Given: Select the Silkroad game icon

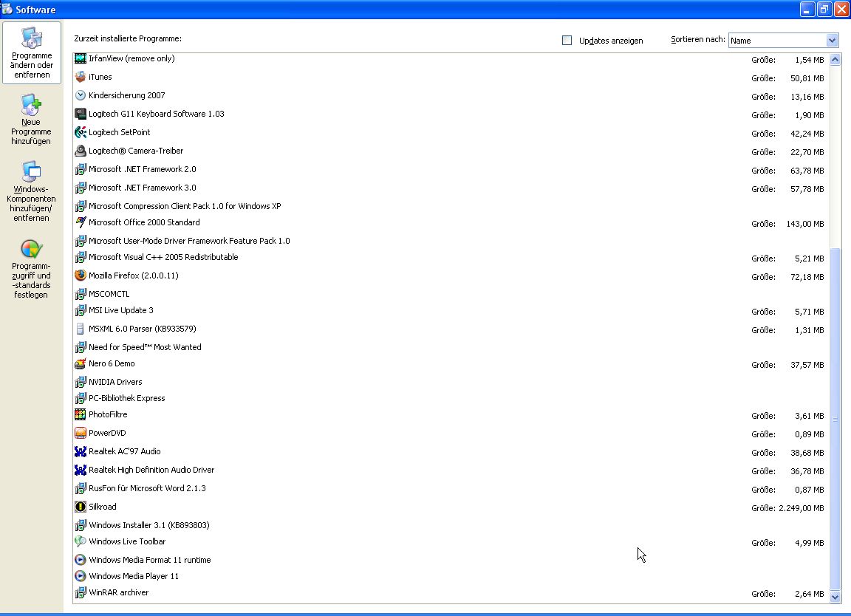Looking at the screenshot, I should tap(81, 507).
